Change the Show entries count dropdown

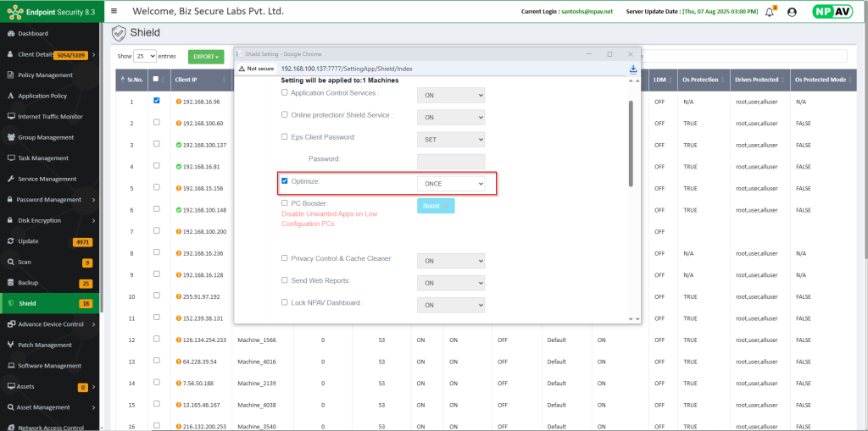(x=146, y=56)
